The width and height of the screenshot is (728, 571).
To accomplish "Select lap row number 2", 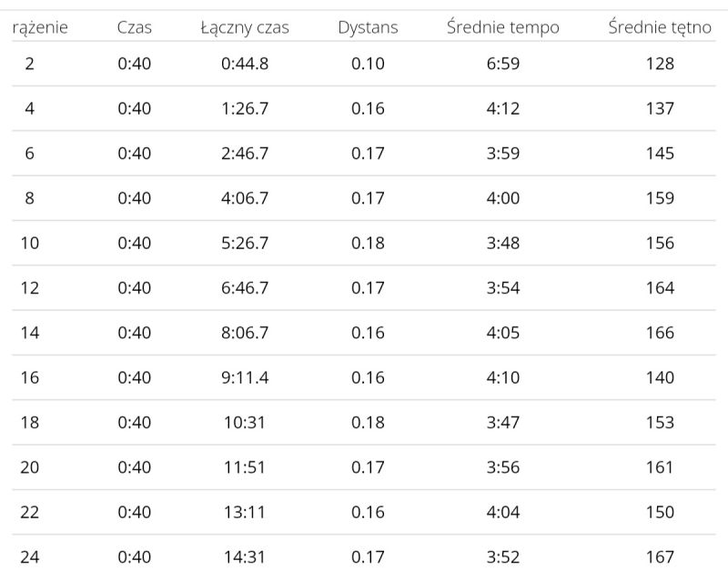I will pos(363,64).
